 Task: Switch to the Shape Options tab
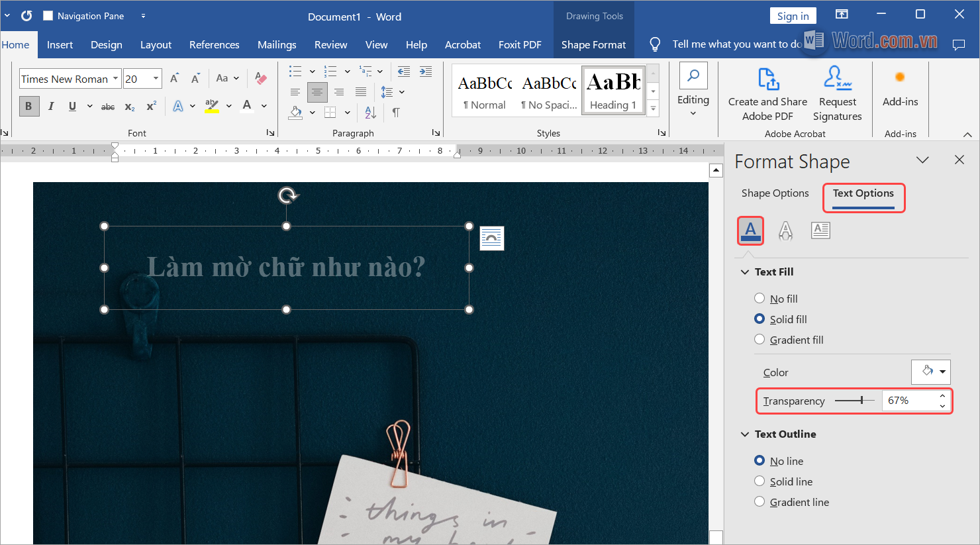pyautogui.click(x=775, y=193)
